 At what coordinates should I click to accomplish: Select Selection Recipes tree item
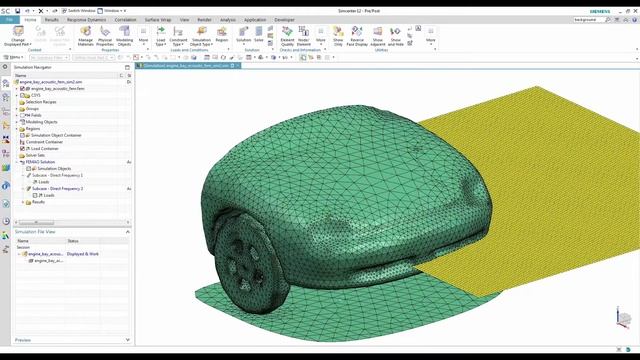point(41,102)
